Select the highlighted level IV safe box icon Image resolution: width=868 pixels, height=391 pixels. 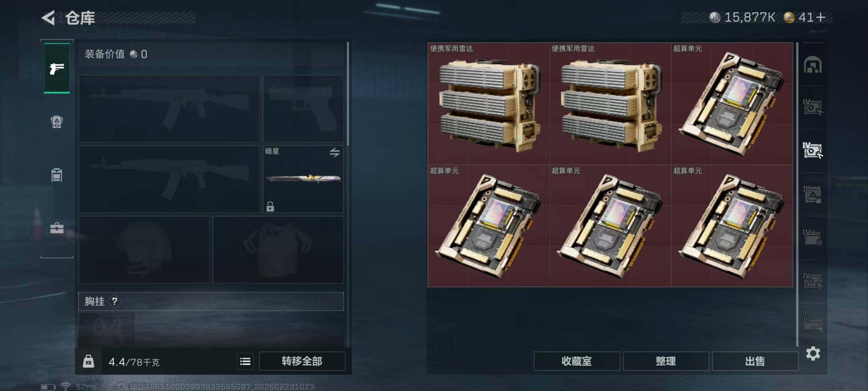[812, 151]
